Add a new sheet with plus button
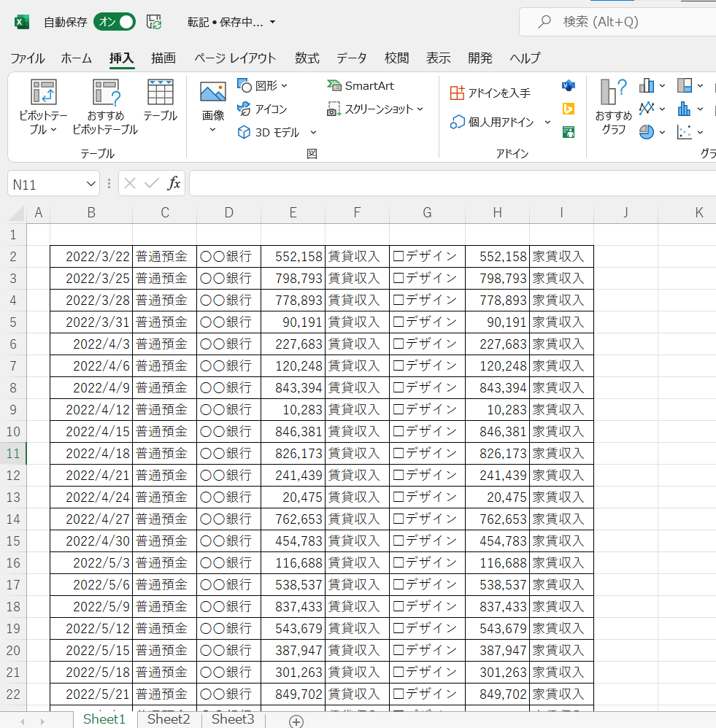 click(x=296, y=721)
